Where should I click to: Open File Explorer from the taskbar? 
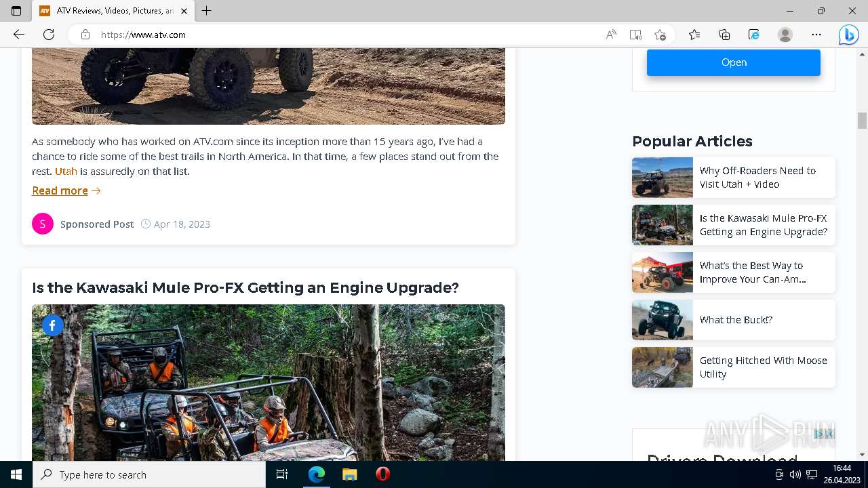tap(349, 474)
